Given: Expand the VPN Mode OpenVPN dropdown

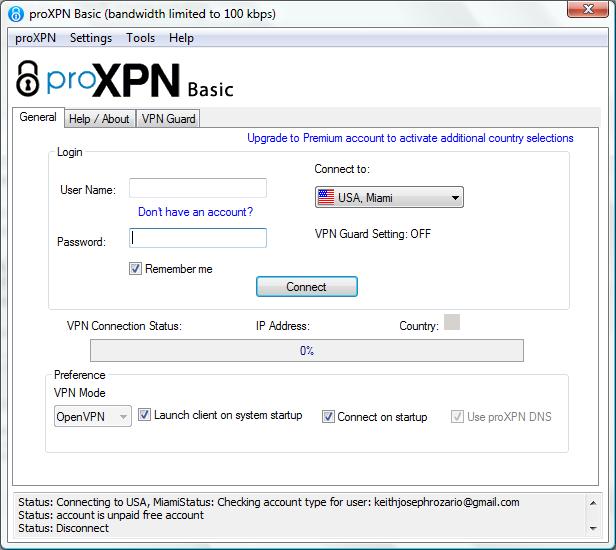Looking at the screenshot, I should [x=93, y=416].
